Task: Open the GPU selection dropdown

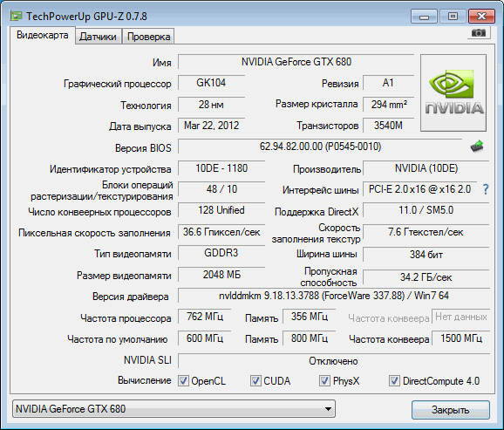Action: (x=174, y=409)
